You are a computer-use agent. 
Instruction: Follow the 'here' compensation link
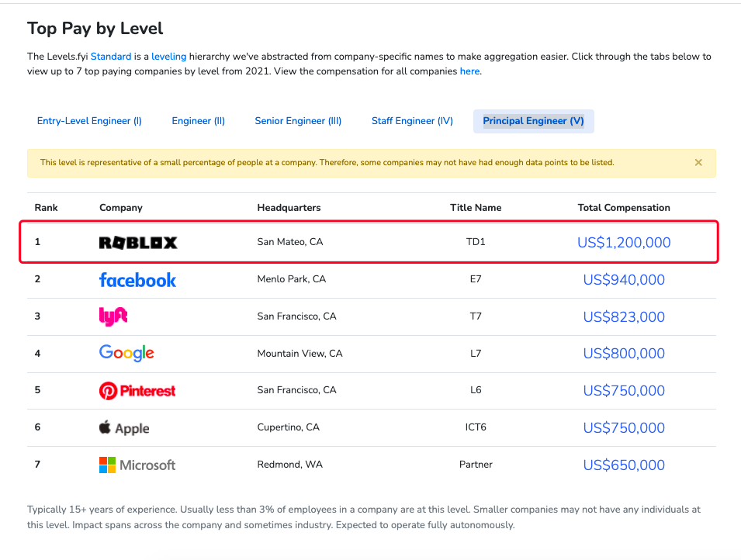pyautogui.click(x=469, y=71)
